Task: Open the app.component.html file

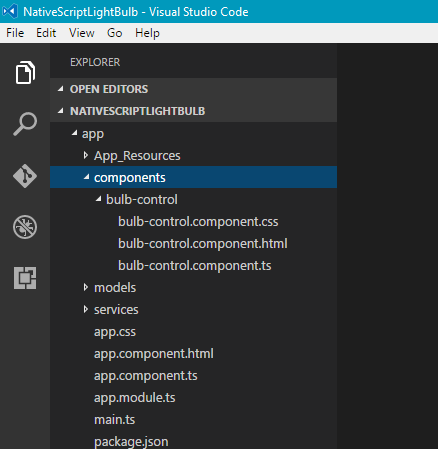Action: tap(154, 354)
